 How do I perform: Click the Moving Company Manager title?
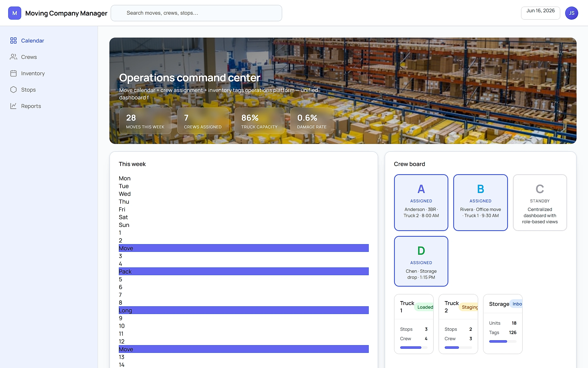click(x=66, y=13)
